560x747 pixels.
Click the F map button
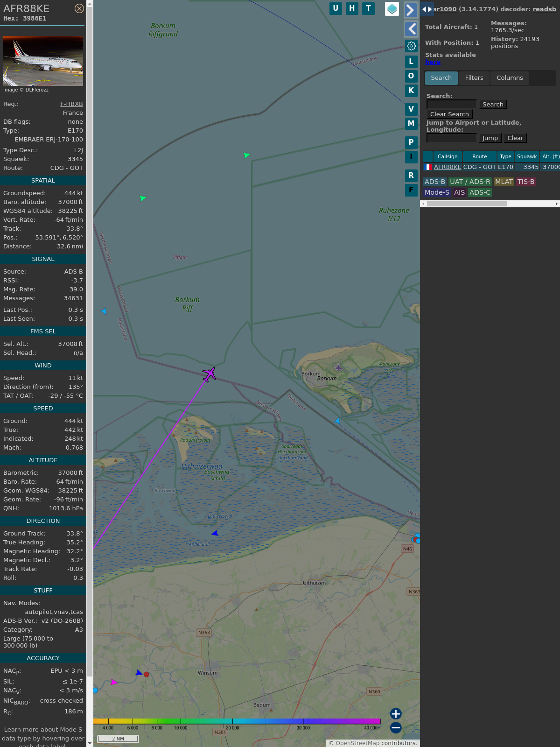pyautogui.click(x=411, y=190)
